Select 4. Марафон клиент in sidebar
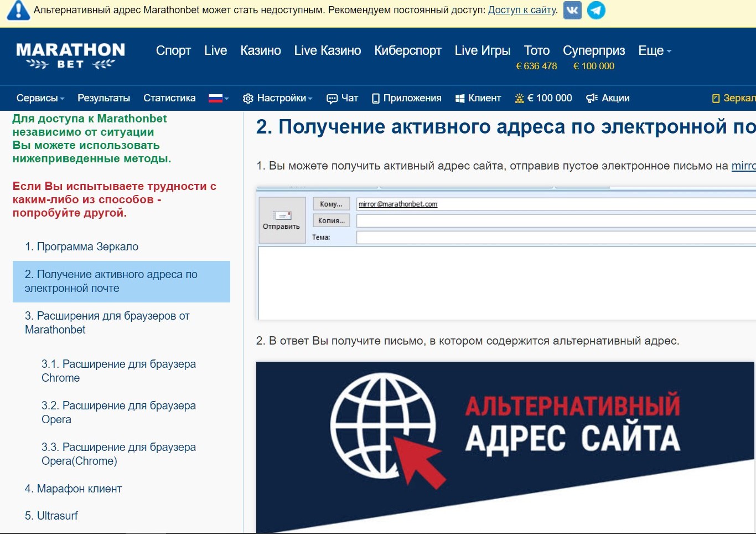Image resolution: width=756 pixels, height=534 pixels. point(73,489)
